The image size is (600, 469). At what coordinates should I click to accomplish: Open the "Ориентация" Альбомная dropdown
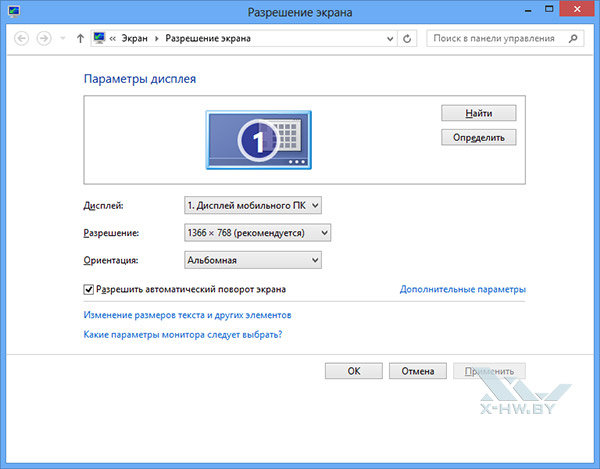(252, 260)
